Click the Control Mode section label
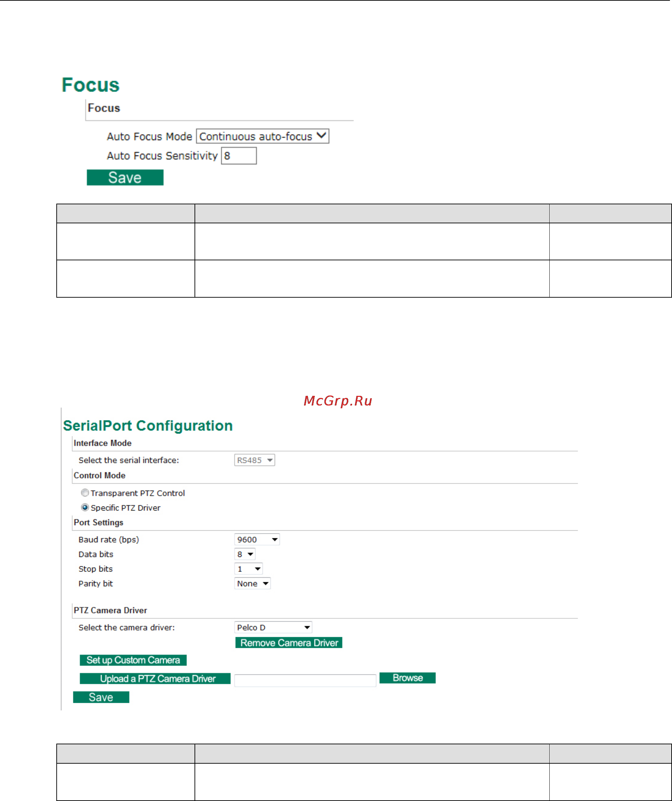Viewport: 672px width, 801px height. (100, 475)
